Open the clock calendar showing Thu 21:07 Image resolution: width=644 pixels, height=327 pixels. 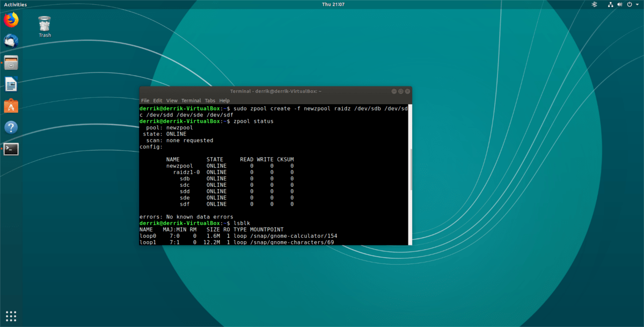coord(333,4)
